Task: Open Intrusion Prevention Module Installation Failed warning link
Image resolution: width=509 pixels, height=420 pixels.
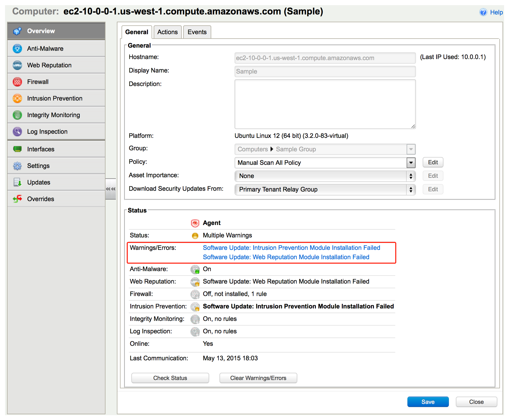Action: point(291,248)
